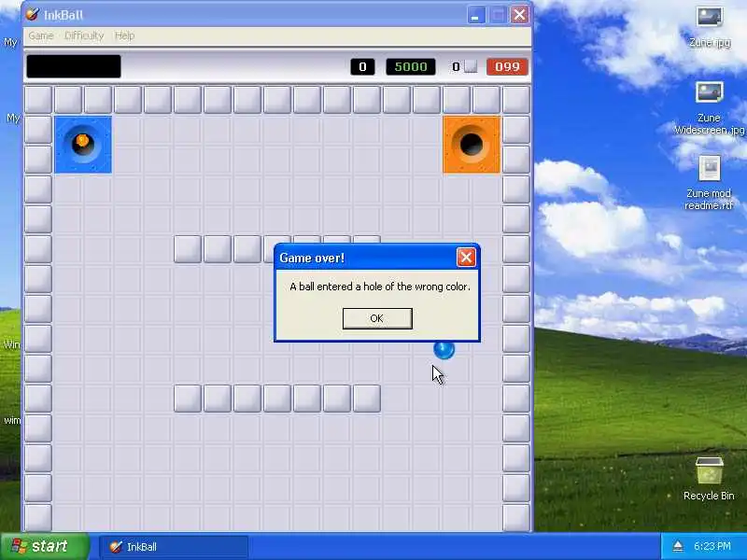Select Zune.jpg desktop icon
The width and height of the screenshot is (747, 560).
pos(710,27)
